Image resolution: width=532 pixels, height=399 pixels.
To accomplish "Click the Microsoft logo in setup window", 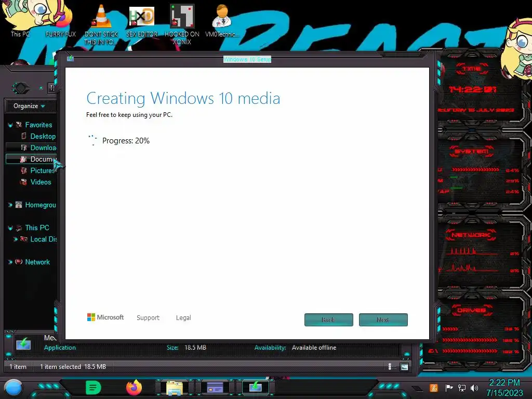I will tap(105, 317).
